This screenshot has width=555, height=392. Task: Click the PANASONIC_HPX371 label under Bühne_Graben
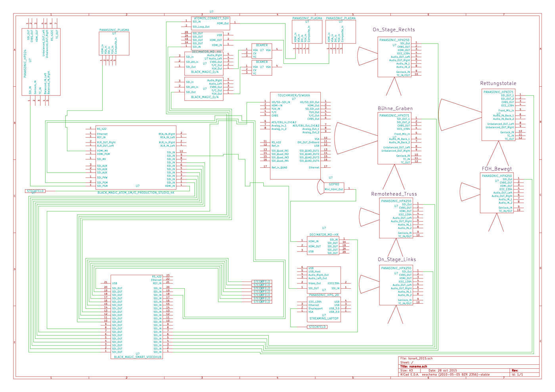(394, 116)
